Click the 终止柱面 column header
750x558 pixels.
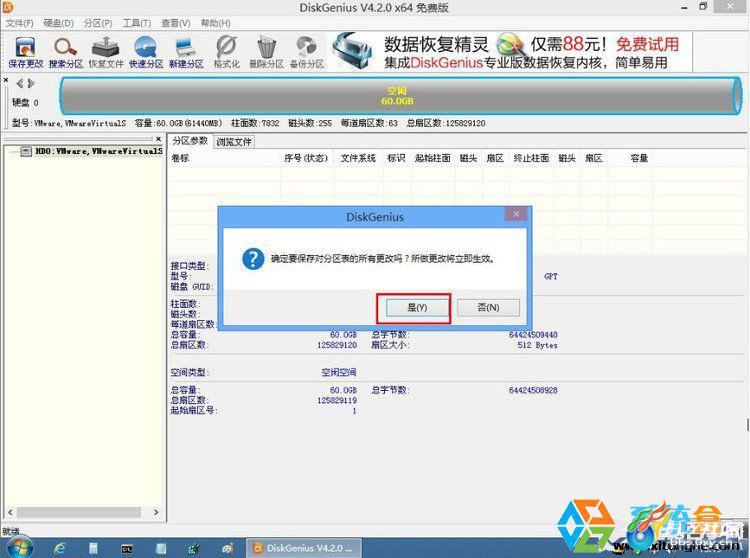click(531, 158)
